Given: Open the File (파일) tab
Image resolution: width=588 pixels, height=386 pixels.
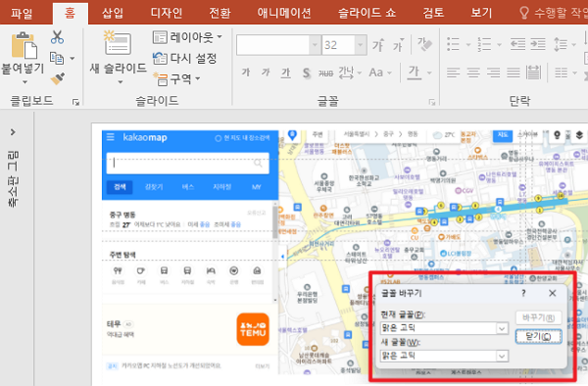Looking at the screenshot, I should tap(22, 13).
